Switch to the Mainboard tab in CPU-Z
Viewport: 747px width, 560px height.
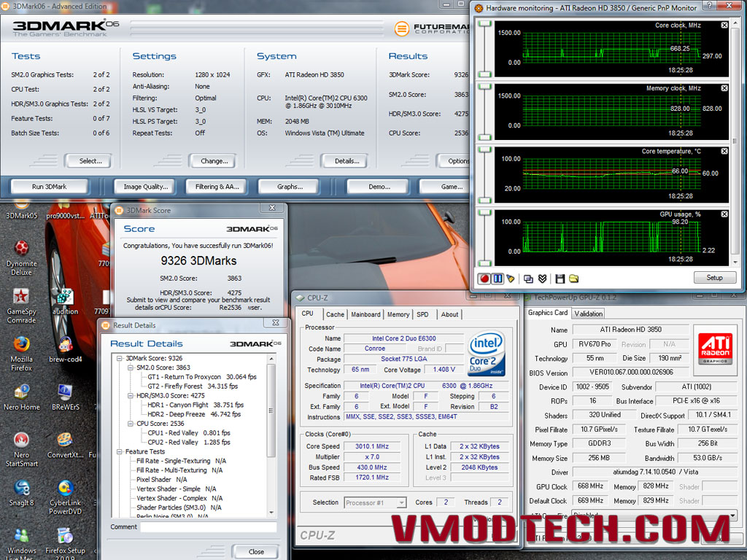[x=365, y=314]
